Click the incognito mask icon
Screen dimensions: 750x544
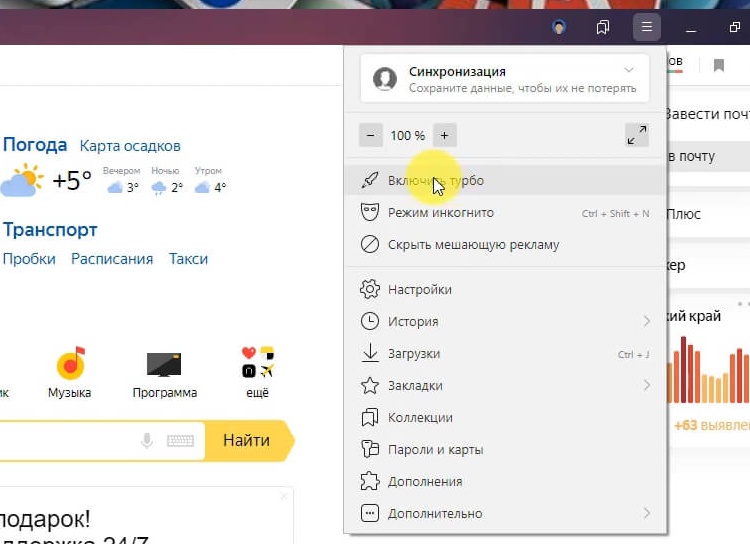(370, 212)
